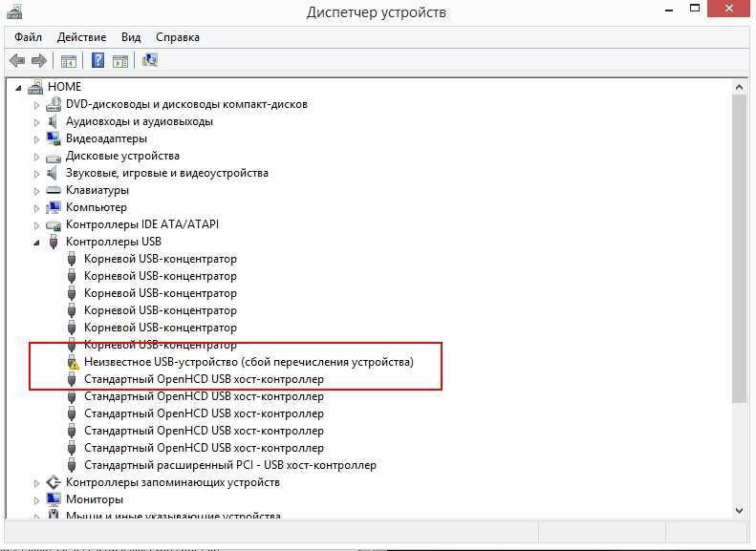756x551 pixels.
Task: Click the Компьютер category icon
Action: point(54,207)
